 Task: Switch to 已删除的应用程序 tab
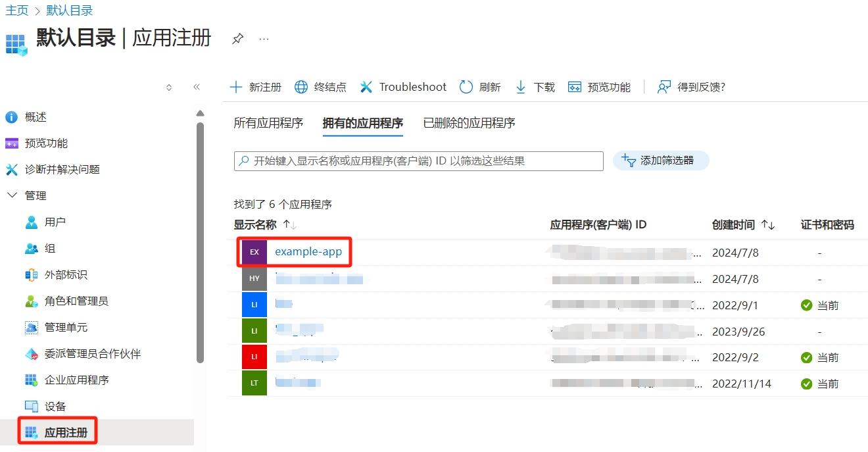[469, 123]
